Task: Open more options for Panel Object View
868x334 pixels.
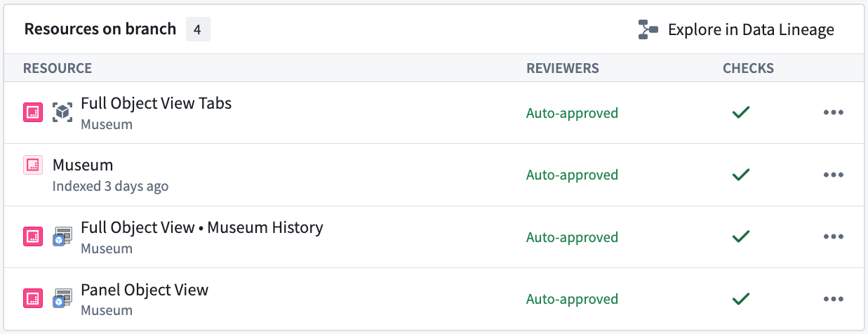Action: tap(833, 299)
